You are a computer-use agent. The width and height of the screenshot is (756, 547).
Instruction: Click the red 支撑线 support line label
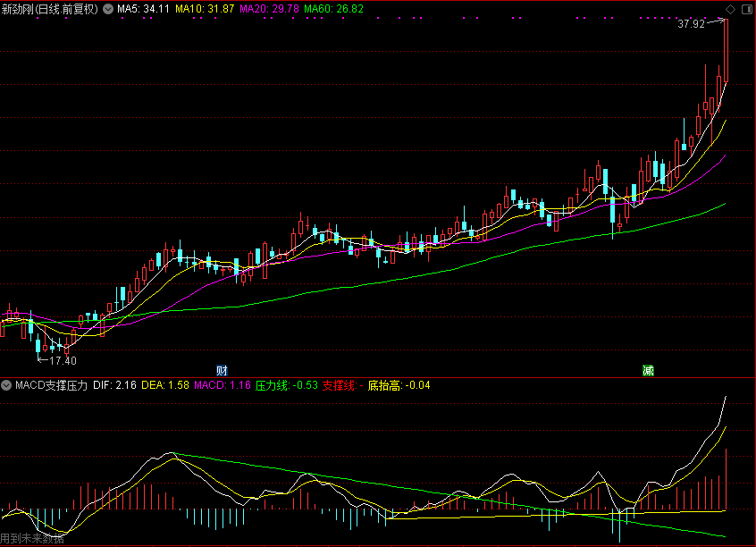(x=341, y=386)
